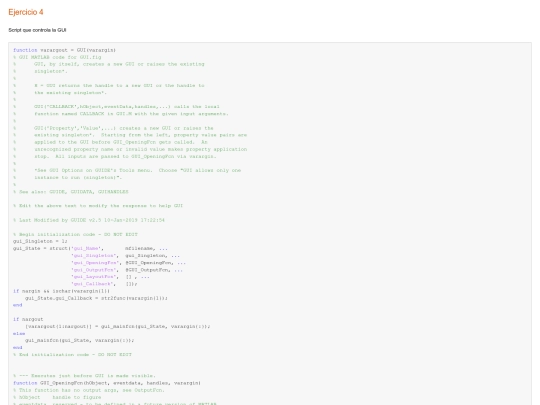540x405 pixels.
Task: Click the comment 'unrecognized property name or invalid value'
Action: (x=141, y=149)
